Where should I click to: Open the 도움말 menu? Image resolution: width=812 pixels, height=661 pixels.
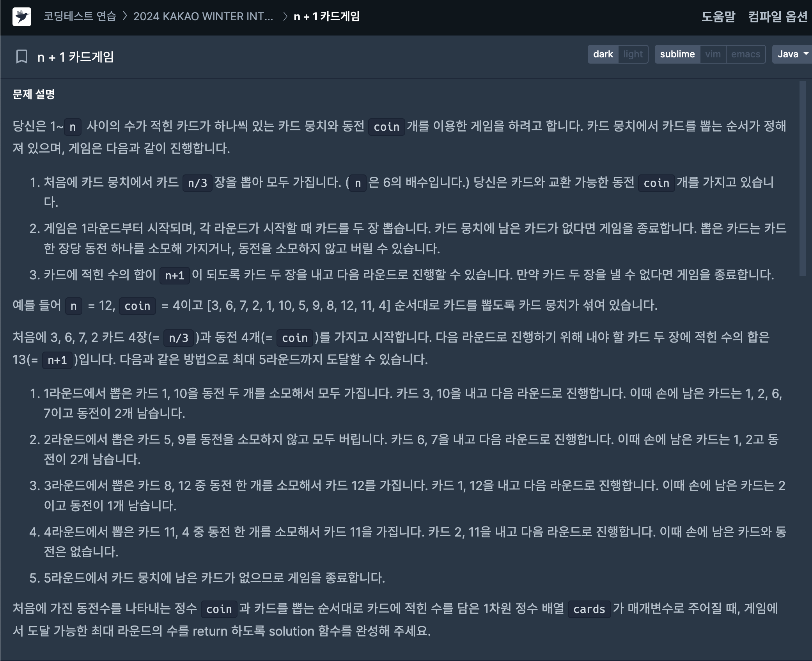[718, 16]
